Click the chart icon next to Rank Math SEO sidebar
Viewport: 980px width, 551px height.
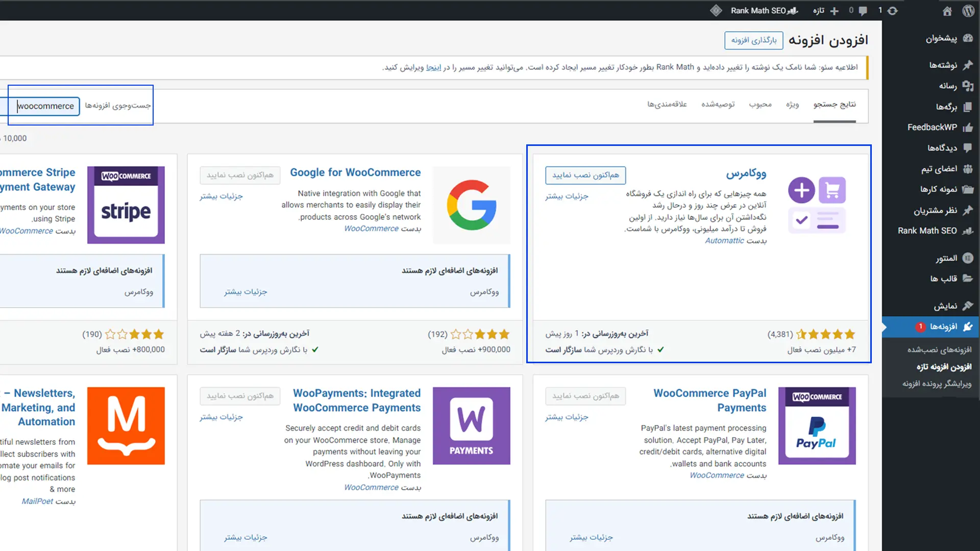968,231
